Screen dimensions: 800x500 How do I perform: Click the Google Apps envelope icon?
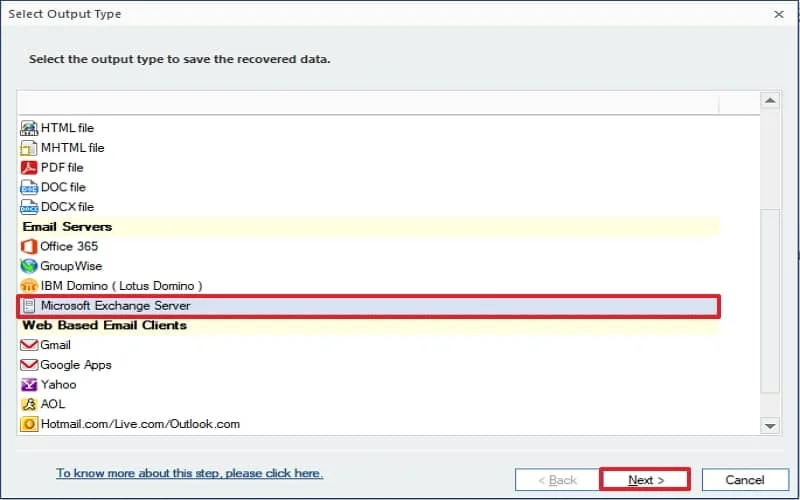point(29,365)
